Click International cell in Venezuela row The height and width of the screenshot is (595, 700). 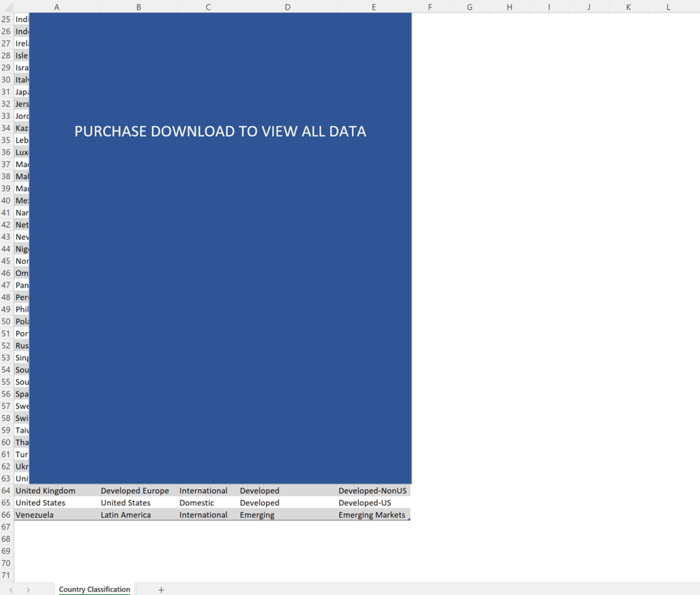pos(208,515)
